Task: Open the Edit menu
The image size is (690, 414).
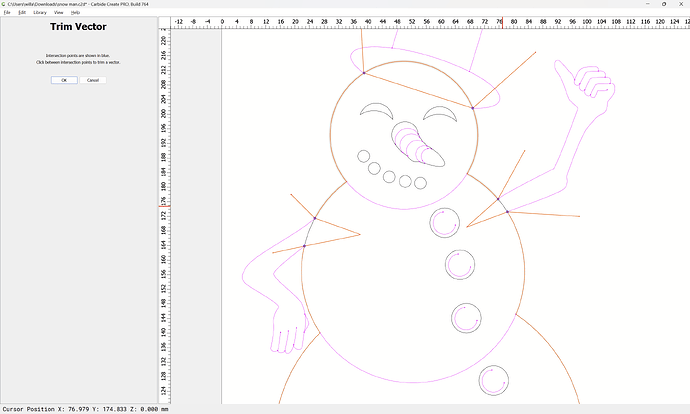Action: [22, 12]
